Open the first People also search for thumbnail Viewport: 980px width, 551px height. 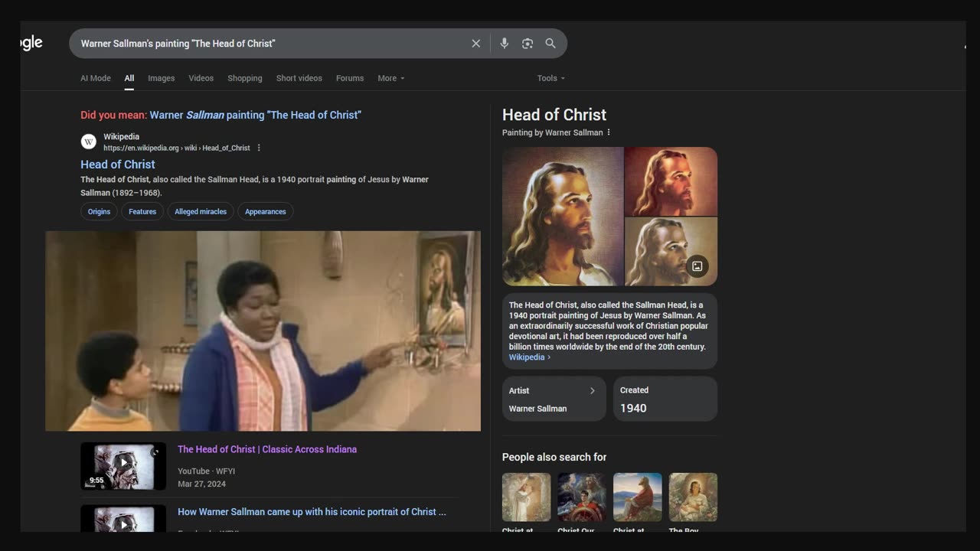(526, 497)
